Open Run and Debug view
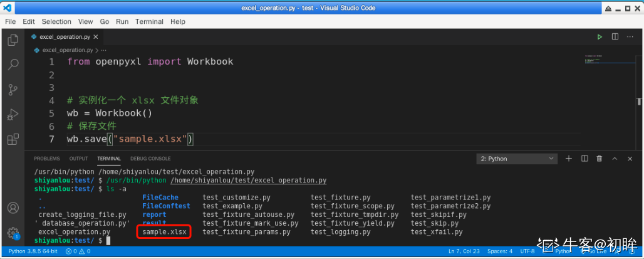644x259 pixels. point(13,114)
